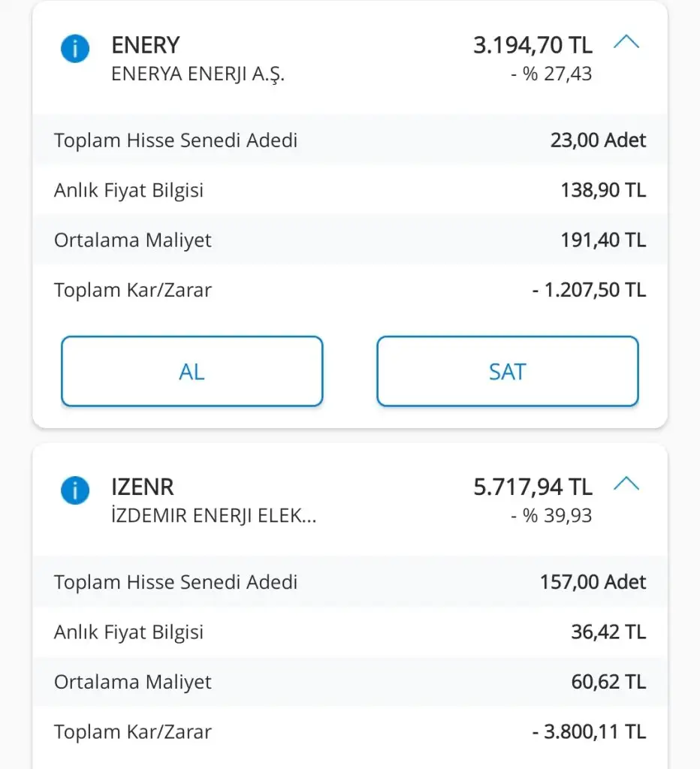
Task: Select IZENR Ortalama Maliyet row
Action: tap(350, 682)
